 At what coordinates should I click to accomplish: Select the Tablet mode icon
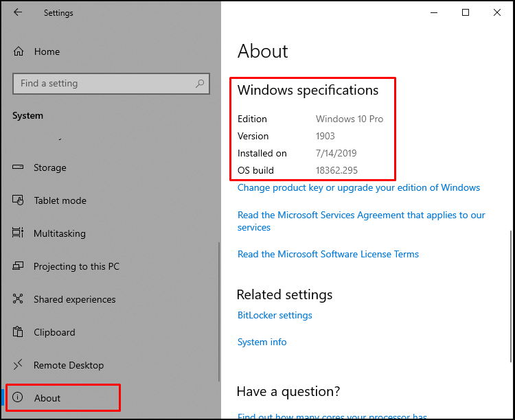click(x=19, y=200)
